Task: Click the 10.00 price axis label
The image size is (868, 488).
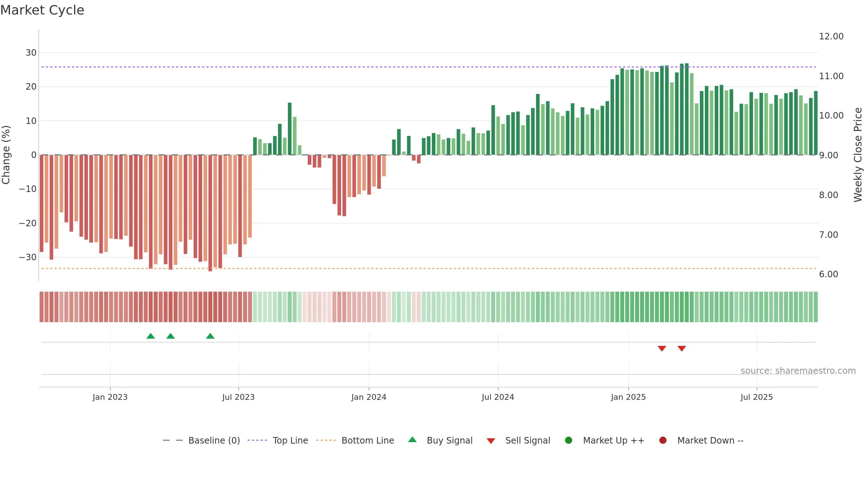Action: pos(831,116)
